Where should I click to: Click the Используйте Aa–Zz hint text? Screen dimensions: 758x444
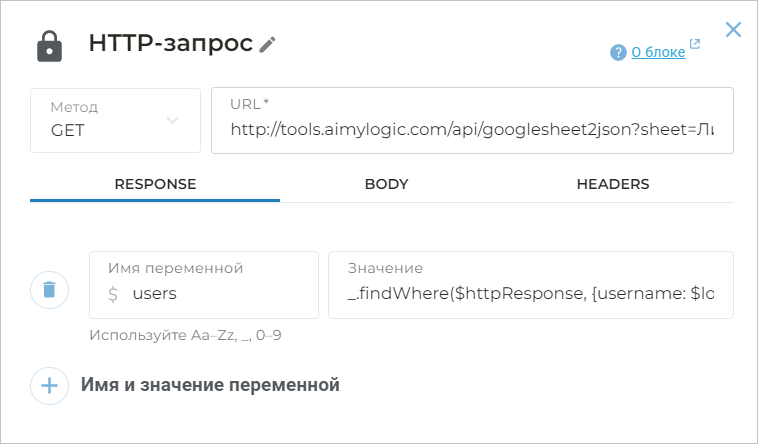185,335
